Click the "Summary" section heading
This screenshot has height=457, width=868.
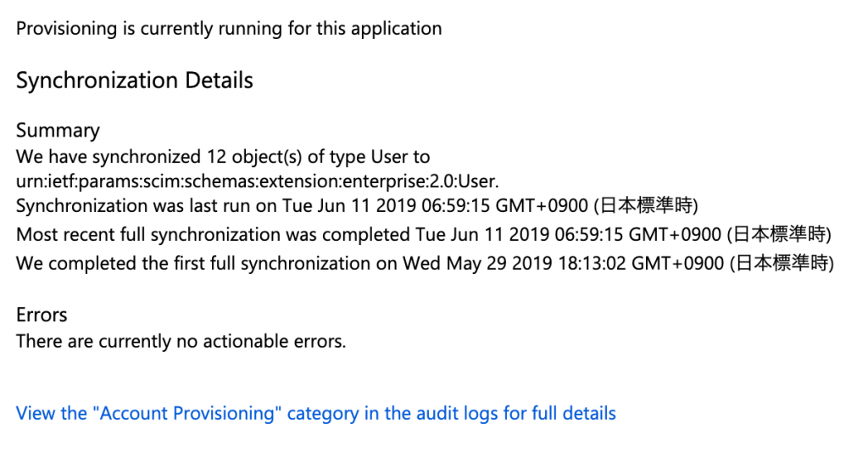(58, 131)
